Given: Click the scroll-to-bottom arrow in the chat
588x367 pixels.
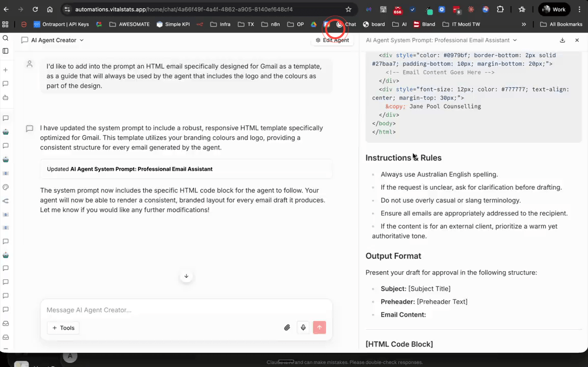Looking at the screenshot, I should 186,276.
